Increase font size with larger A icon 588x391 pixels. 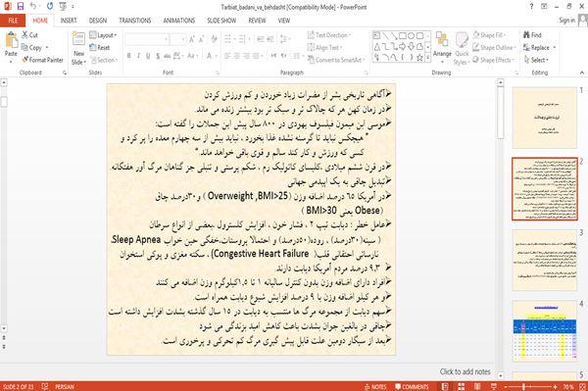(192, 39)
